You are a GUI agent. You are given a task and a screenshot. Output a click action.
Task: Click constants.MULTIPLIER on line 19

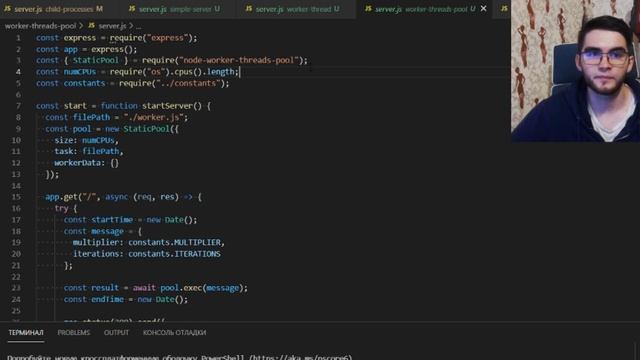(x=174, y=242)
